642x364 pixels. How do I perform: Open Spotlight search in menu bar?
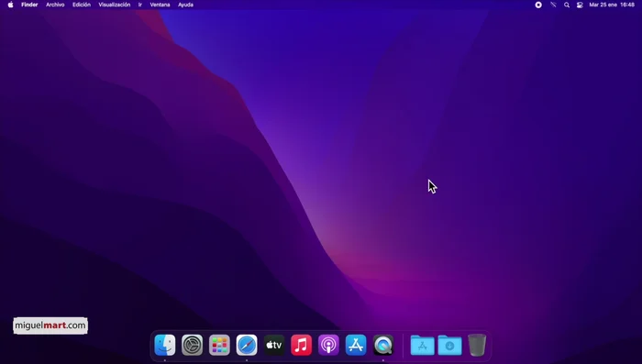coord(567,5)
